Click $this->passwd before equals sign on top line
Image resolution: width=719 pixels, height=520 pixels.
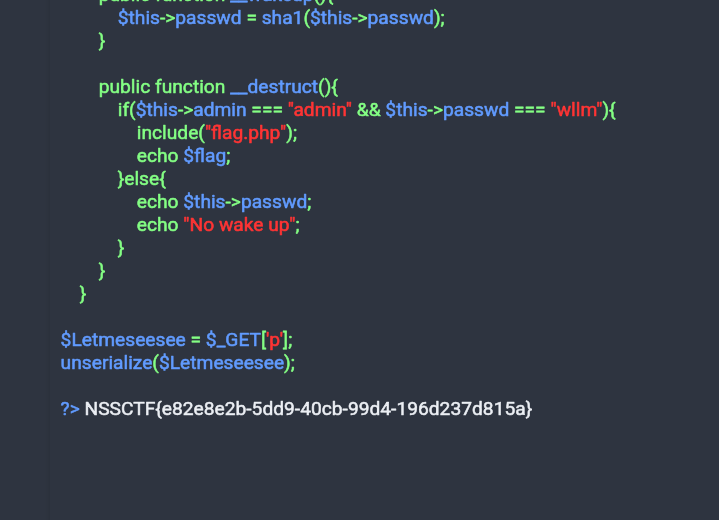[179, 18]
